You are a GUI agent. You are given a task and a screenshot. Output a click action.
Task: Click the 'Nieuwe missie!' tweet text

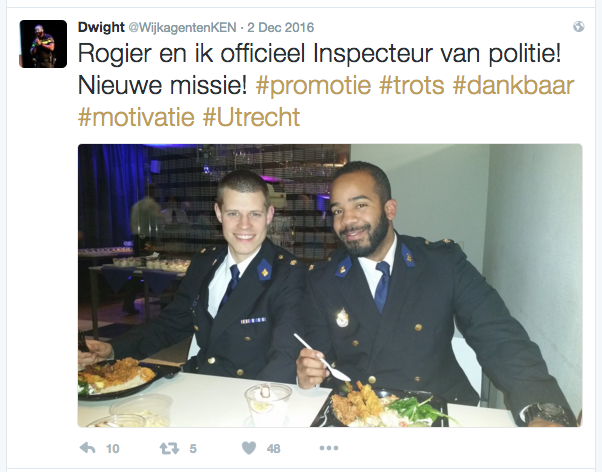pyautogui.click(x=163, y=85)
